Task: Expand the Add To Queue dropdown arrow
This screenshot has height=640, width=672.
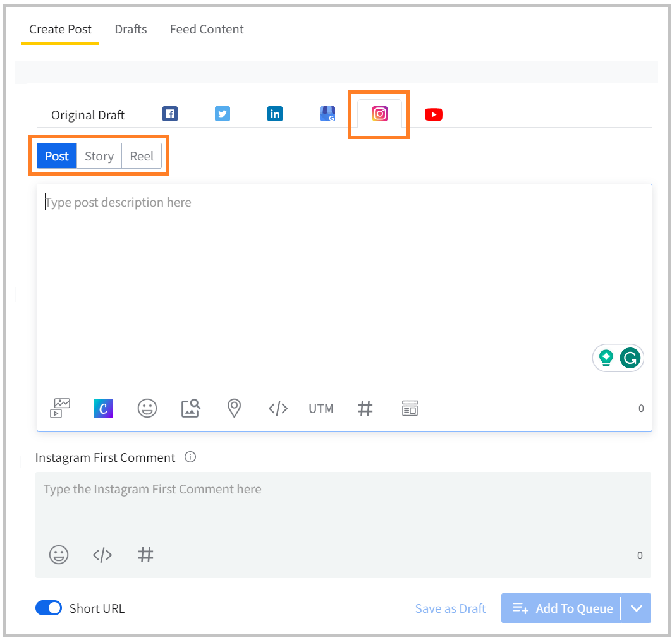Action: coord(637,608)
